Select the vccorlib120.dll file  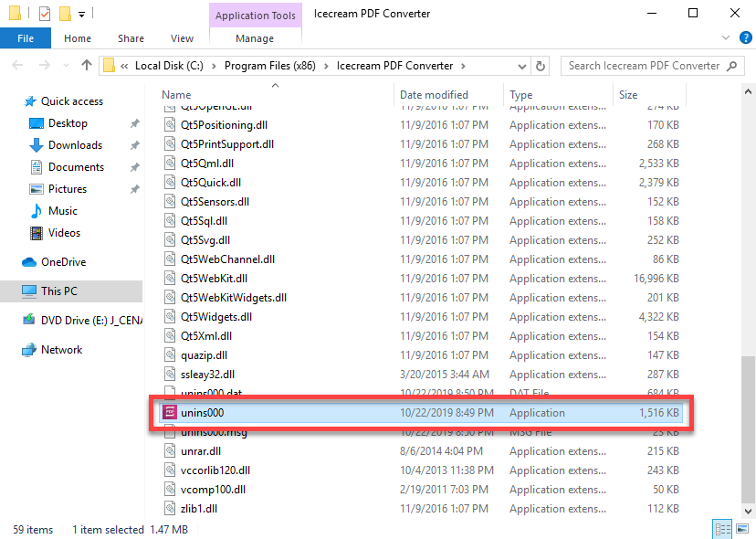pyautogui.click(x=215, y=470)
